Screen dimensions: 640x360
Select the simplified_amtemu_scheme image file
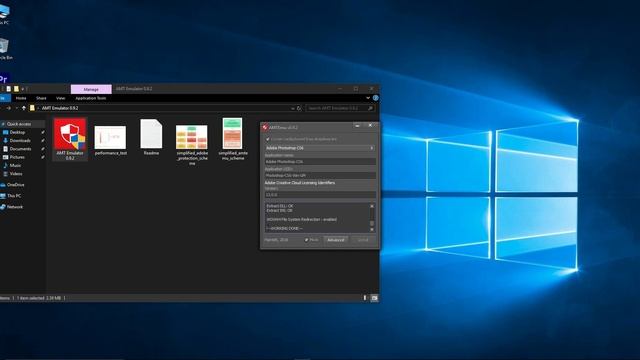point(233,139)
